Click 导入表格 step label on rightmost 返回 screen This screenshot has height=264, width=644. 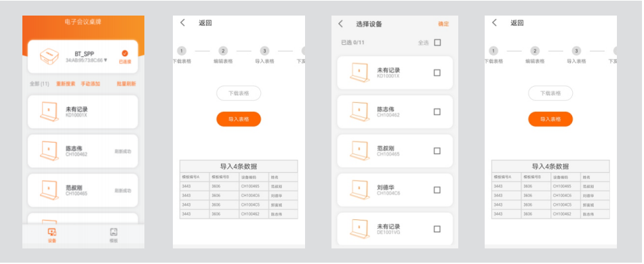pos(577,61)
